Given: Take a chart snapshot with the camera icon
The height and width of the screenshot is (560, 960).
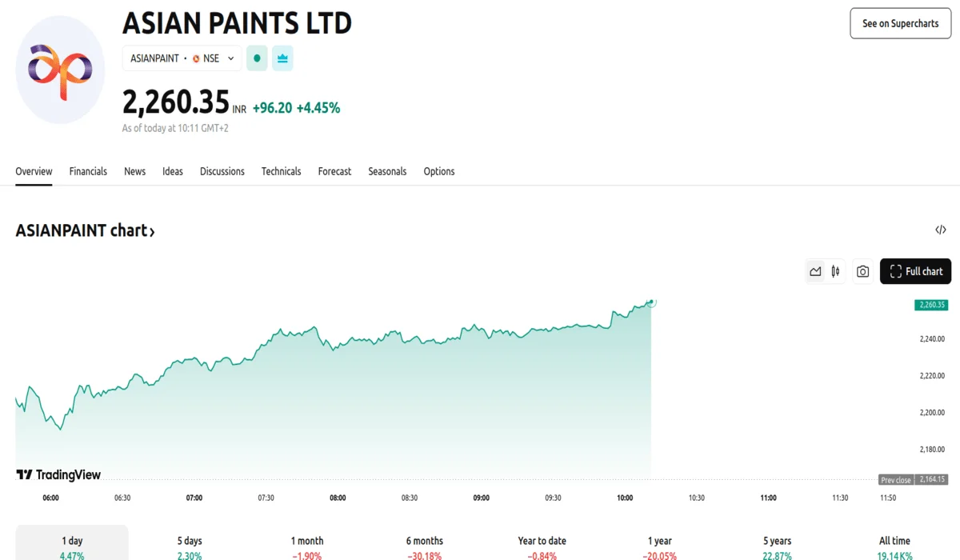Looking at the screenshot, I should 862,271.
